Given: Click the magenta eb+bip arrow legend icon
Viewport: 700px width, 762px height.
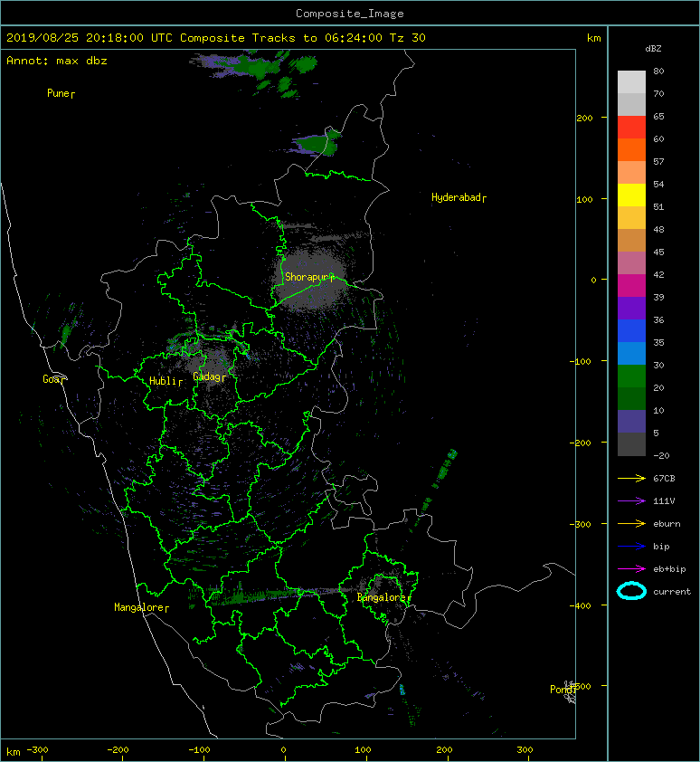Looking at the screenshot, I should point(631,569).
